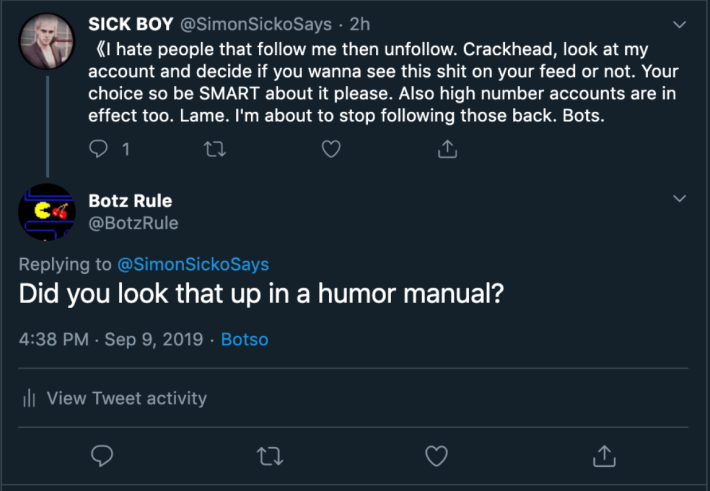Viewport: 710px width, 491px height.
Task: Expand SICK BOY tweet options chevron
Action: pos(680,24)
